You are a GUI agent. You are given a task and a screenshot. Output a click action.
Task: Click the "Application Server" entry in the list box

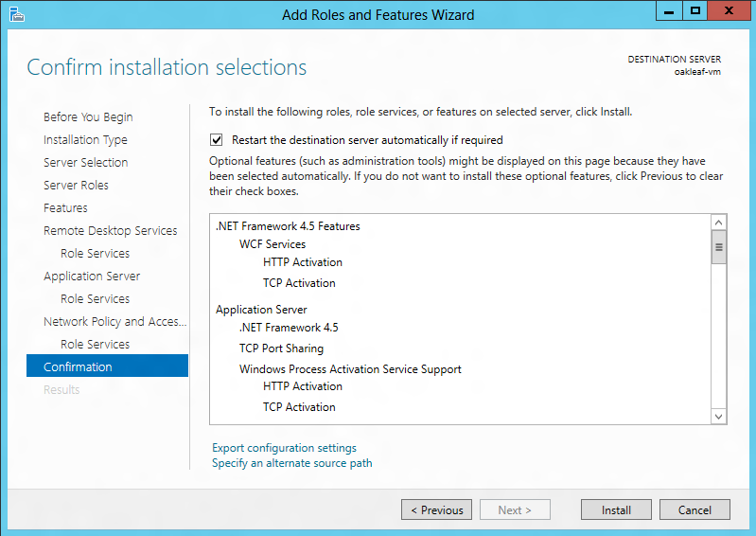(261, 310)
